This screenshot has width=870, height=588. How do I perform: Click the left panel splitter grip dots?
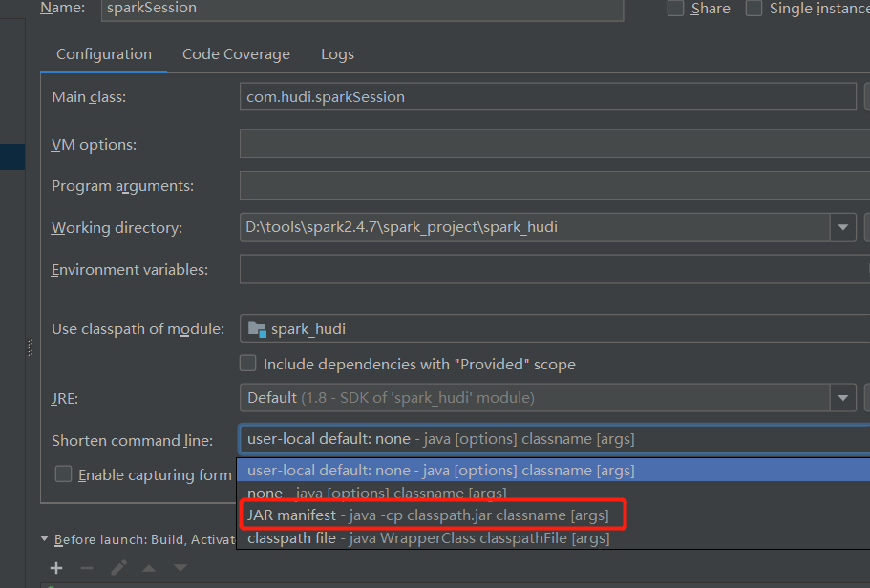coord(31,347)
